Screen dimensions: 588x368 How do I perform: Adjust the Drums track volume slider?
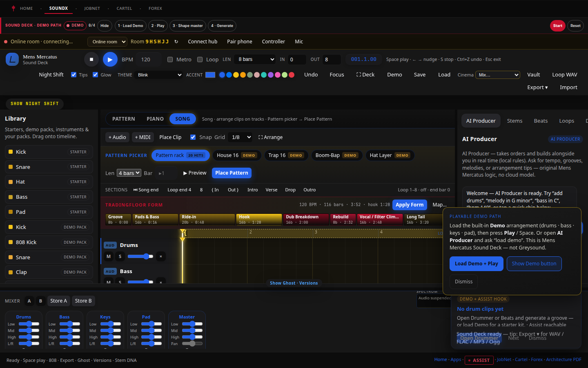coord(140,256)
